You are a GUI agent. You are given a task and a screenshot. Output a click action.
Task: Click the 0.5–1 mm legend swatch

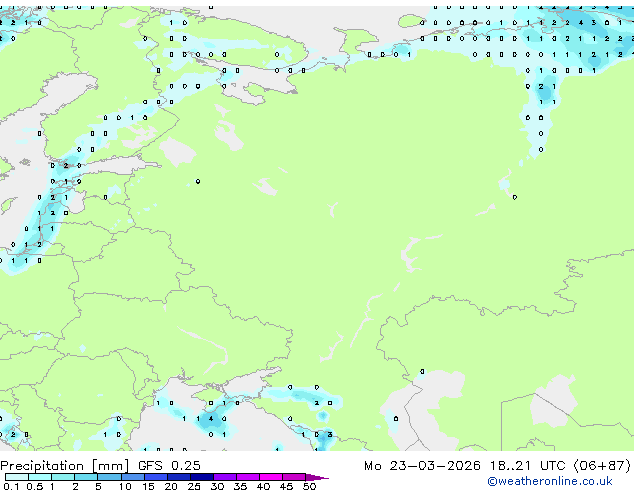pos(40,477)
